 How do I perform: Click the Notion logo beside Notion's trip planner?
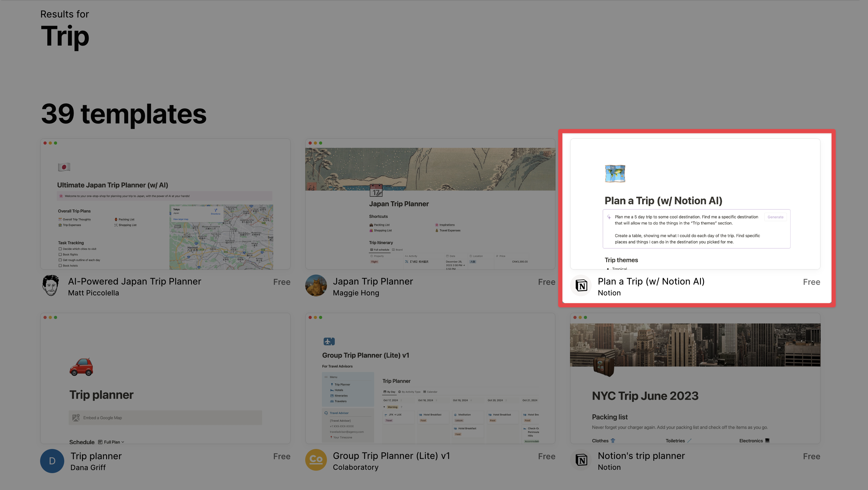click(x=581, y=460)
